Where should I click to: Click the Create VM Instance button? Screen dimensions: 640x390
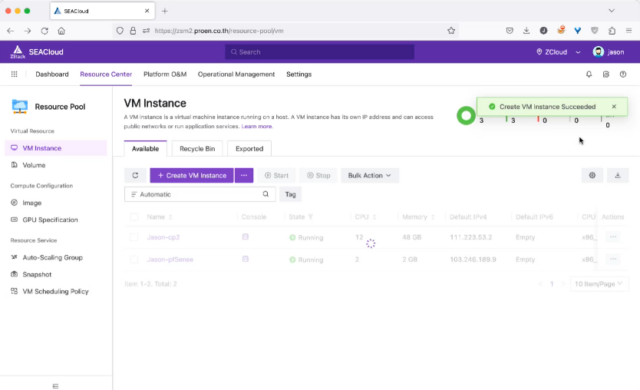click(x=191, y=175)
